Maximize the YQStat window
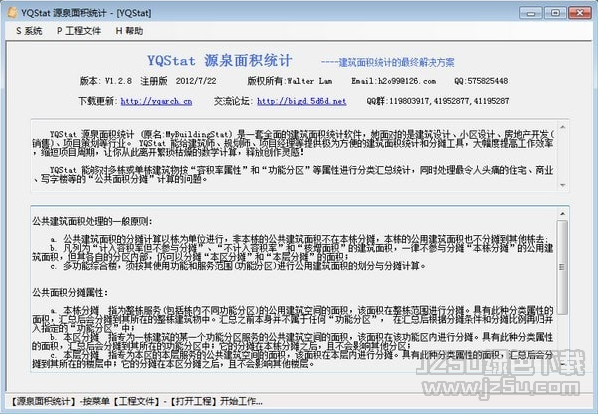598x414 pixels. click(555, 13)
